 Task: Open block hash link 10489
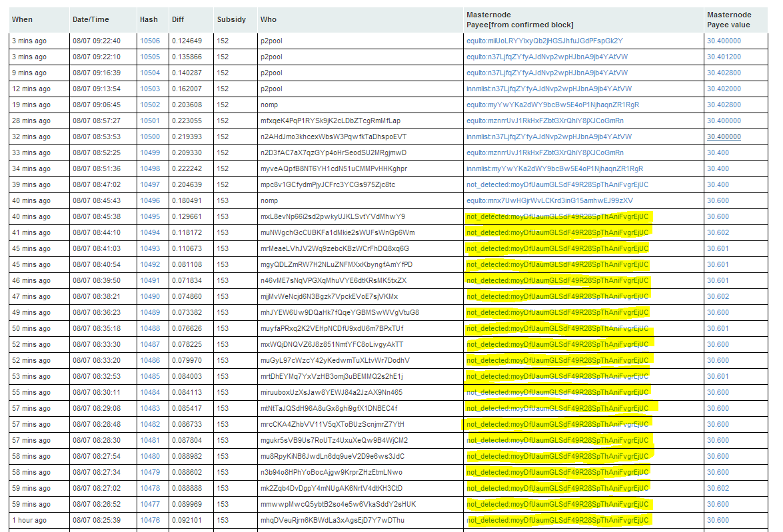[150, 312]
